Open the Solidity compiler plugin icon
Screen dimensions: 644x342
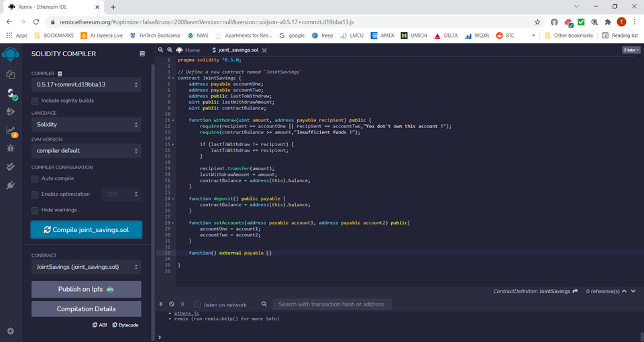coord(11,94)
